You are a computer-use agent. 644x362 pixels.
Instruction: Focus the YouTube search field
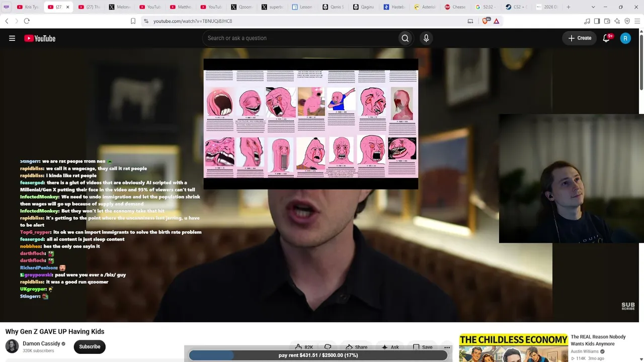coord(300,38)
